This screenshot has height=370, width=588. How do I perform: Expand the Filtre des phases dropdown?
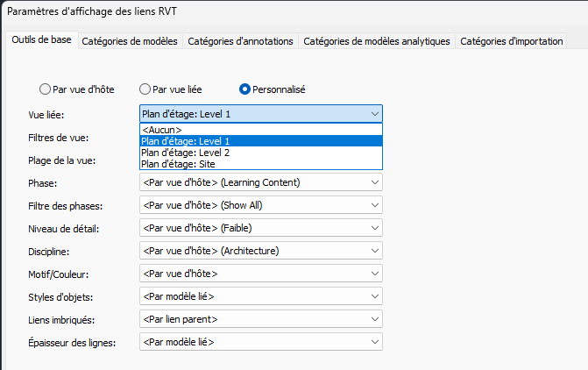point(261,205)
